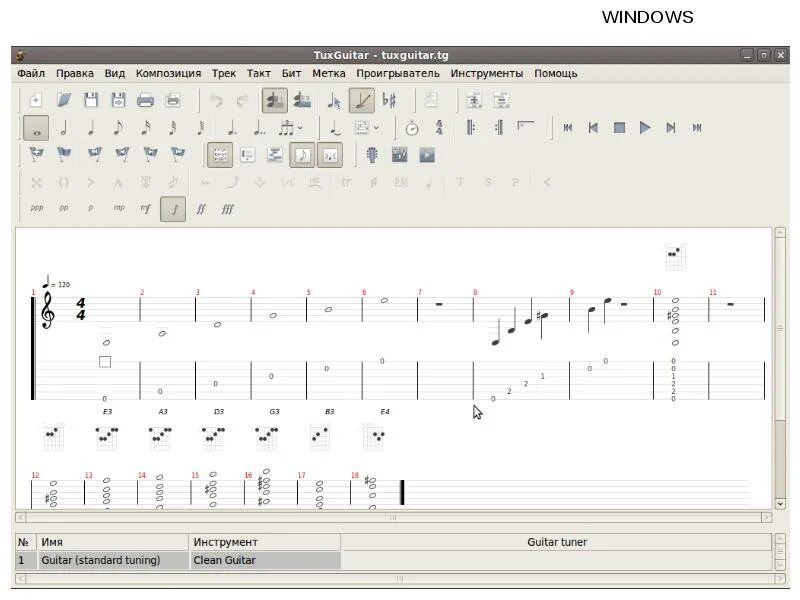
Task: Show the fretboard with guitar head icon
Action: (372, 155)
